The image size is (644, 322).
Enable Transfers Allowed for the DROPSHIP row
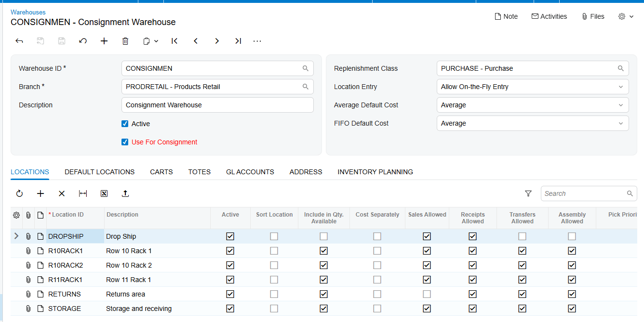(522, 236)
